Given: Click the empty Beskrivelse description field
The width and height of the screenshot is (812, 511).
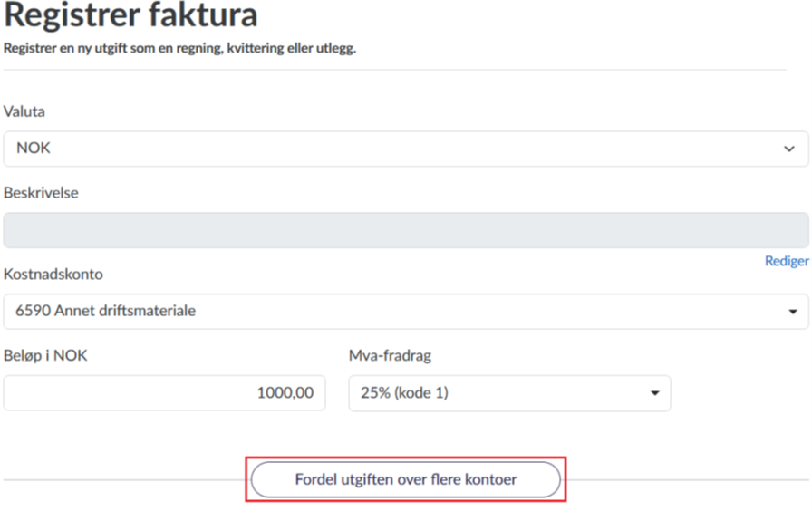Looking at the screenshot, I should tap(405, 230).
